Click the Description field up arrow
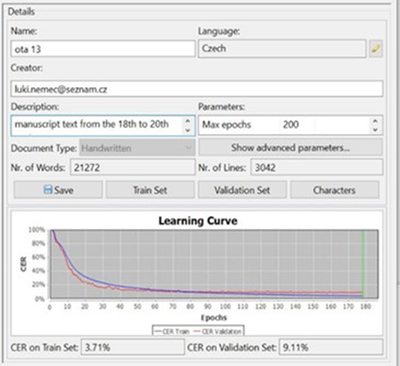This screenshot has width=400, height=366. tap(188, 121)
